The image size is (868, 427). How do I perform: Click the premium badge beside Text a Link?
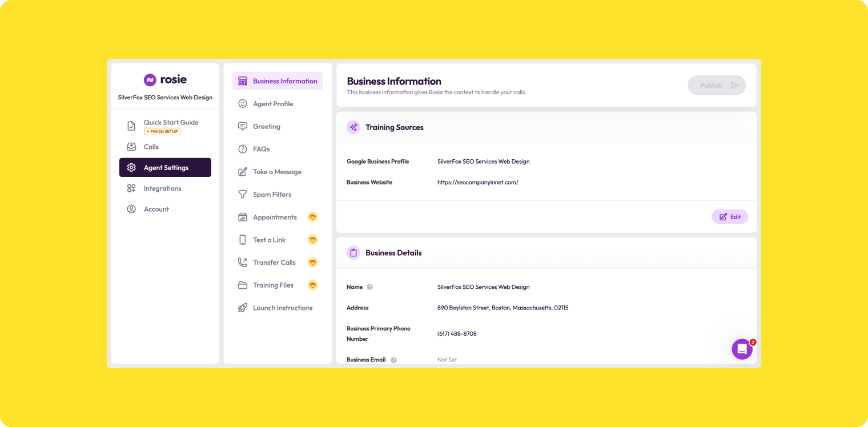(312, 240)
